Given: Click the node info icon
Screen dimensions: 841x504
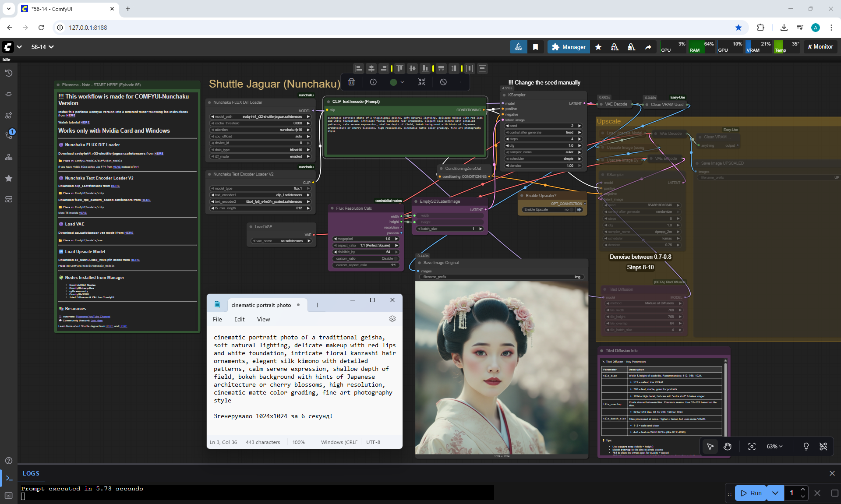Looking at the screenshot, I should (373, 82).
